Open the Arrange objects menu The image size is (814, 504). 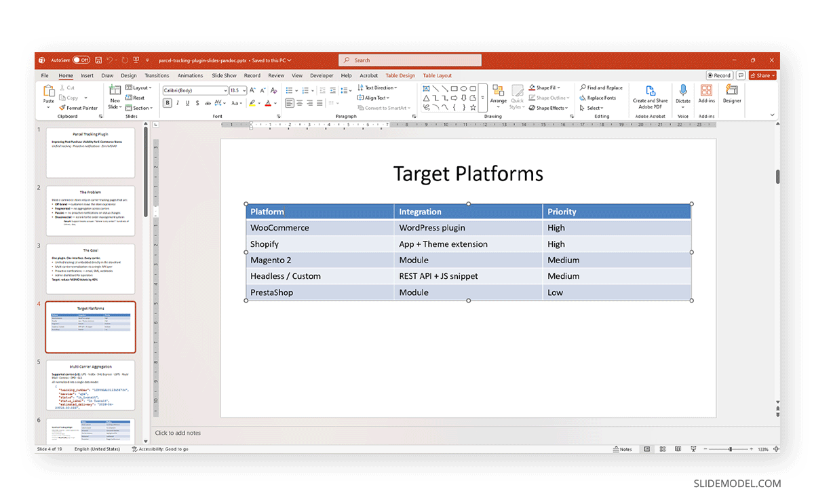click(x=499, y=94)
